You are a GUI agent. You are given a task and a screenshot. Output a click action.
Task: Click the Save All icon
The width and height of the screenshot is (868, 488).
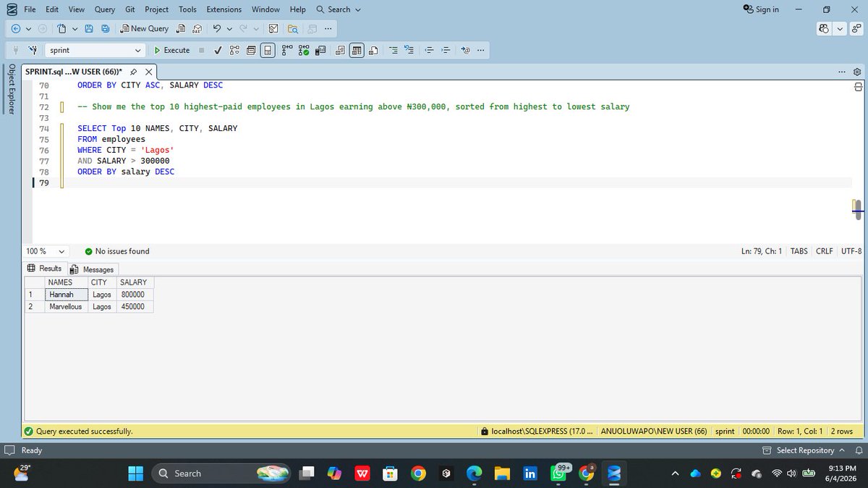click(x=106, y=29)
